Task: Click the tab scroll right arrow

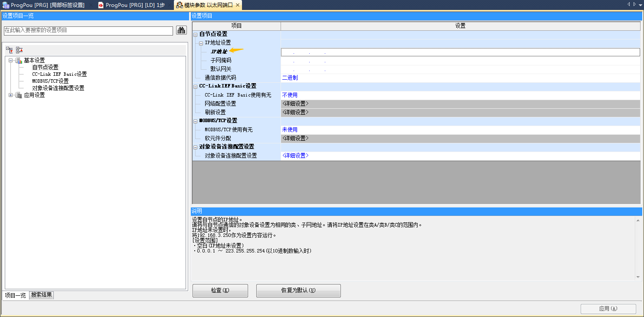Action: tap(634, 4)
